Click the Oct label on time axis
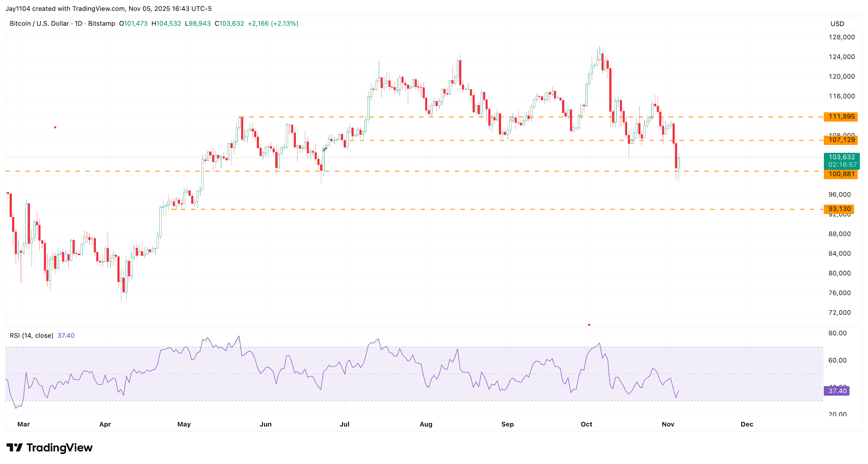 (586, 424)
